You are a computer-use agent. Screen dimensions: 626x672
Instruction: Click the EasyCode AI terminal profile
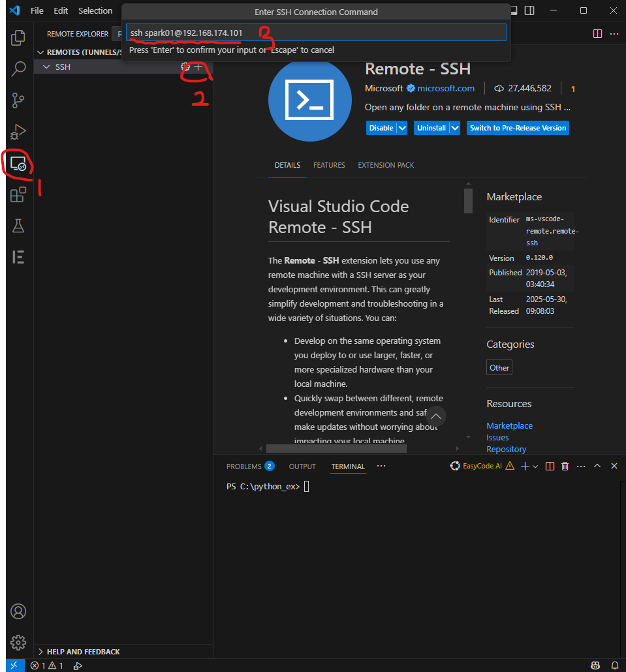click(482, 466)
